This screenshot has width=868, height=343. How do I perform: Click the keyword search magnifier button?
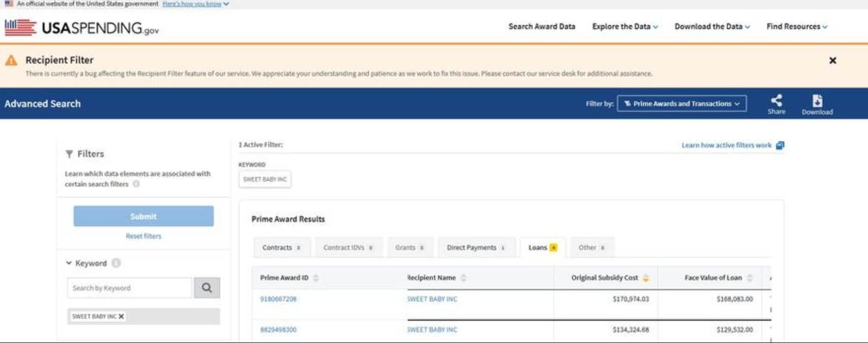(206, 288)
